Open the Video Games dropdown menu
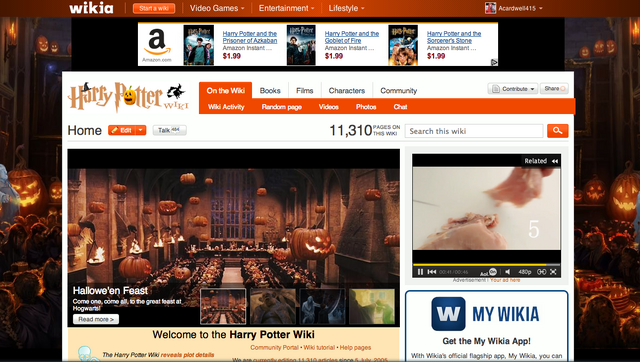The width and height of the screenshot is (640, 362). 217,8
